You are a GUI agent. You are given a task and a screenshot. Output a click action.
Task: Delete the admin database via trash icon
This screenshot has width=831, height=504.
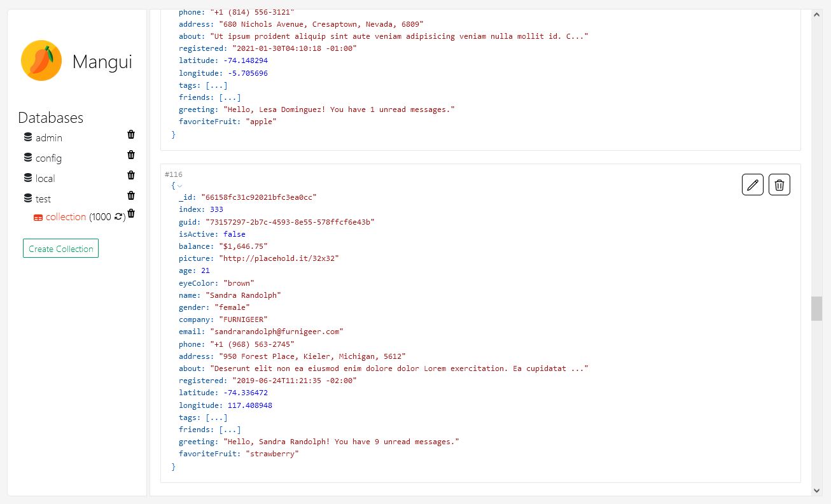click(131, 134)
